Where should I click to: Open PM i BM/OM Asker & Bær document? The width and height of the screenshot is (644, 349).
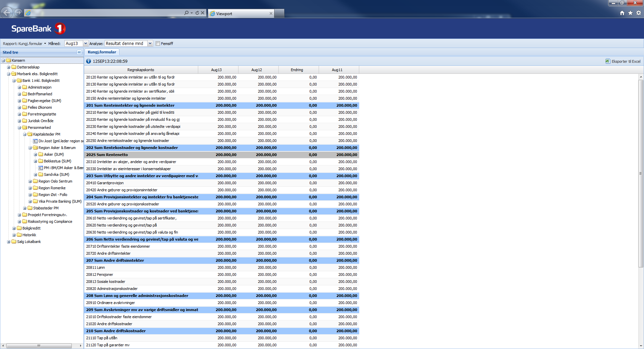[61, 168]
